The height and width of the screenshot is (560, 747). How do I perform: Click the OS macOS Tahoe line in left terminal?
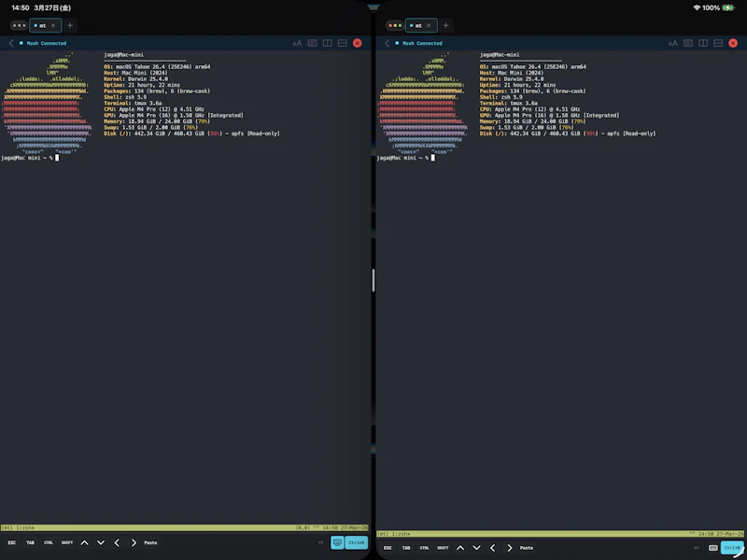pos(157,66)
